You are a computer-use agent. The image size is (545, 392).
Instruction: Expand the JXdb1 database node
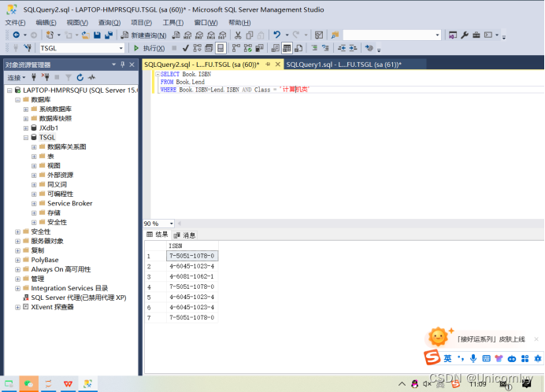[26, 128]
